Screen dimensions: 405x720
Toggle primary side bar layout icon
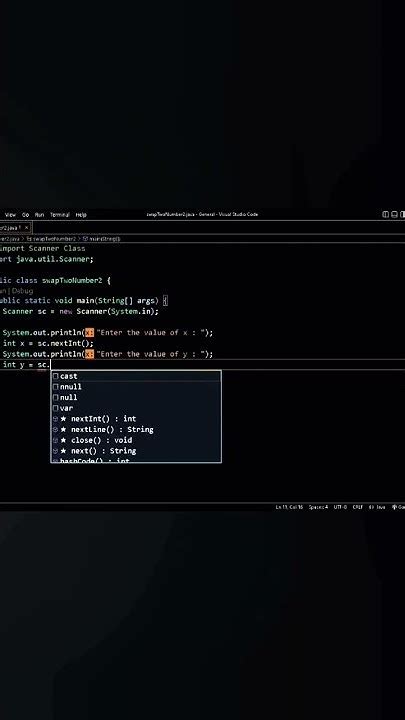coord(386,214)
